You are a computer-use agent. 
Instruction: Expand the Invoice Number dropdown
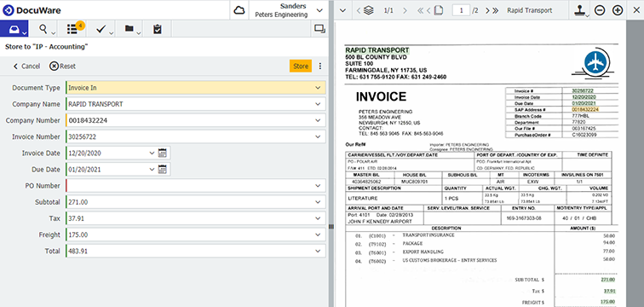click(318, 136)
